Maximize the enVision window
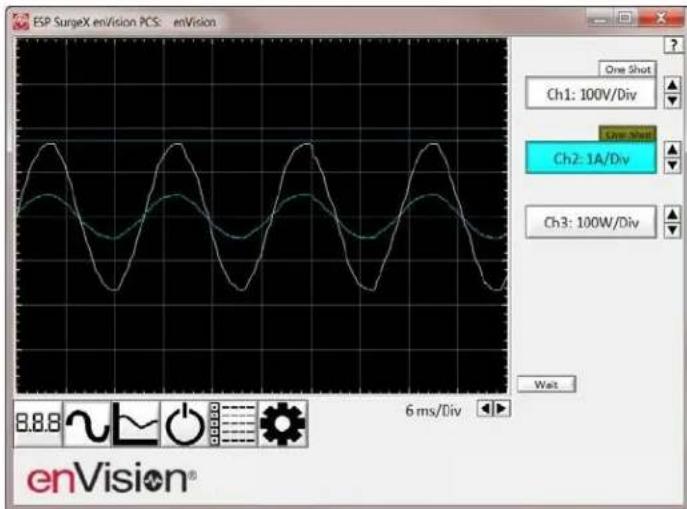Viewport: 687px width, 509px height. [625, 19]
